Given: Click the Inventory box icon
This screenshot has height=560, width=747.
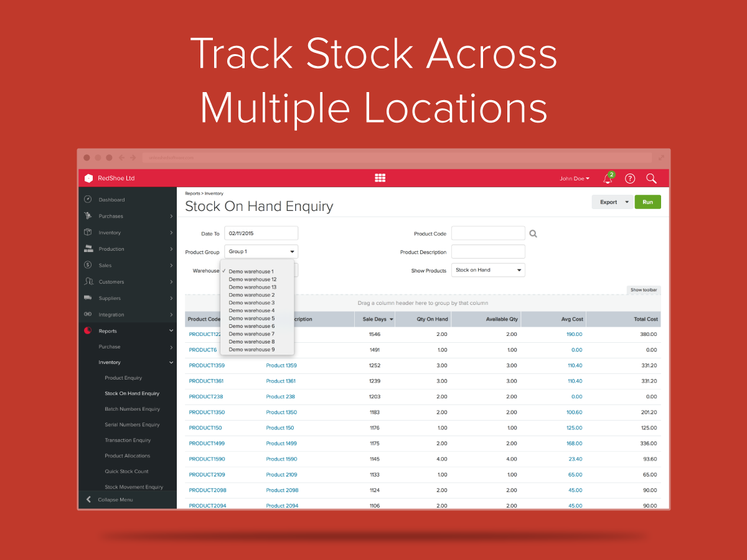Looking at the screenshot, I should point(88,232).
